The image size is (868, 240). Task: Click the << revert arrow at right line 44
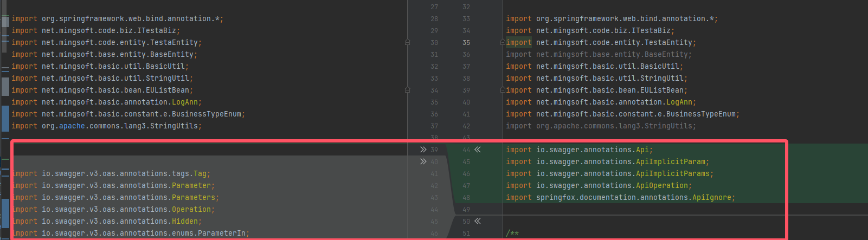[x=478, y=150]
